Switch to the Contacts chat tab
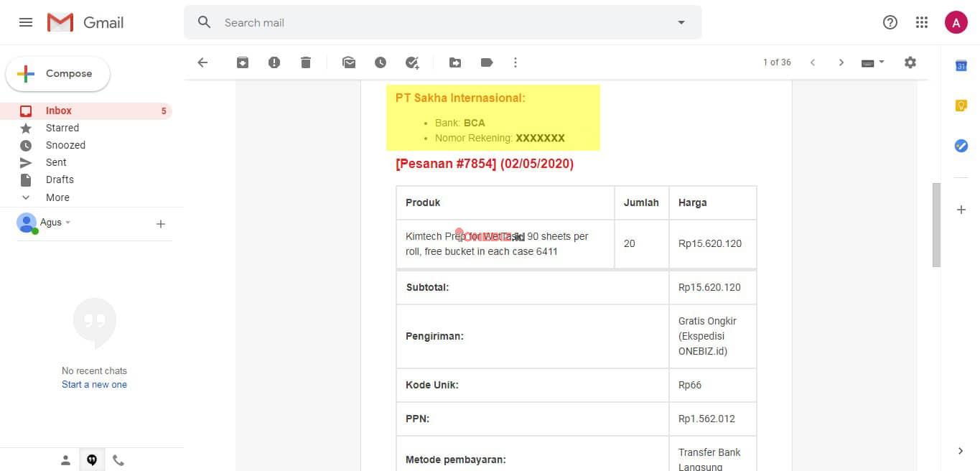 point(65,460)
